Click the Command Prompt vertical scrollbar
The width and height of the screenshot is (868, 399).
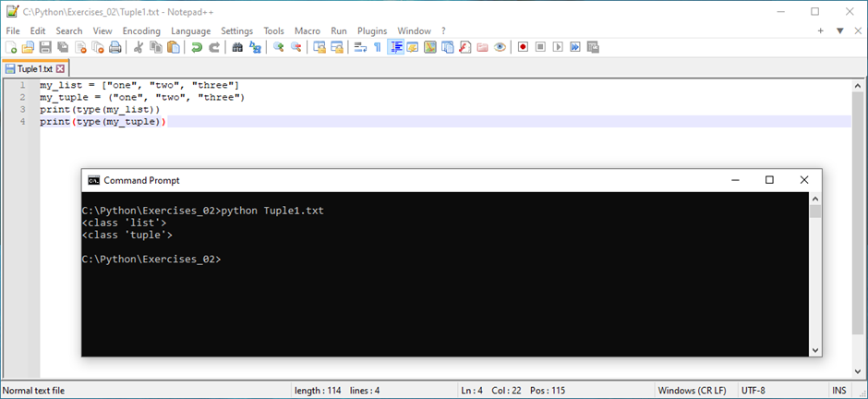tap(814, 277)
